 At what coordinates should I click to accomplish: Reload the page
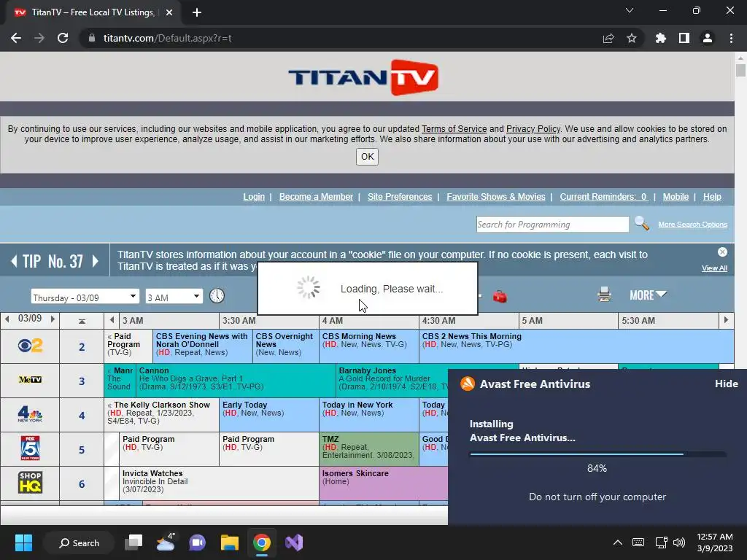coord(63,38)
